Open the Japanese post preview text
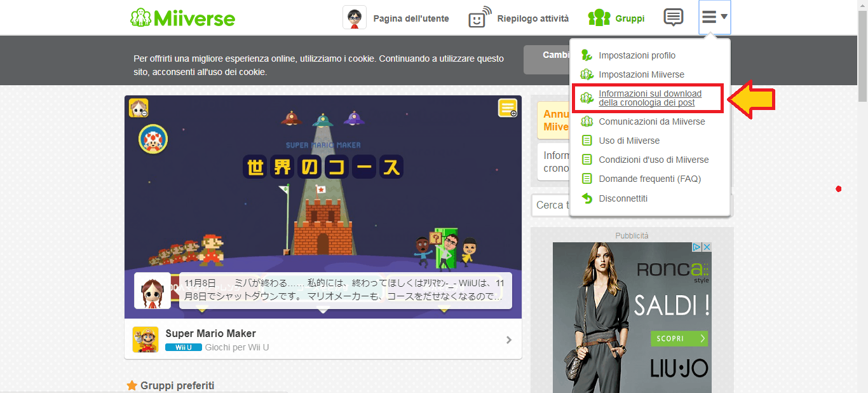 345,291
